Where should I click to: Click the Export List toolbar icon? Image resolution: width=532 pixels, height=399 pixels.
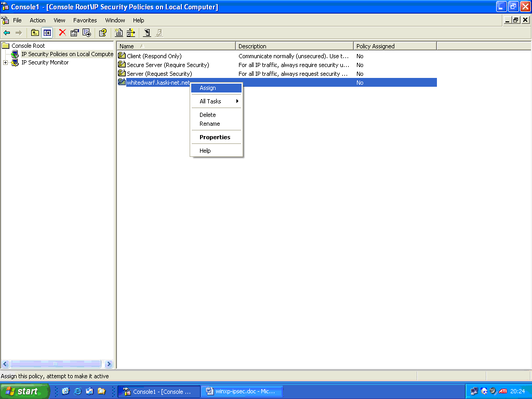coord(87,33)
